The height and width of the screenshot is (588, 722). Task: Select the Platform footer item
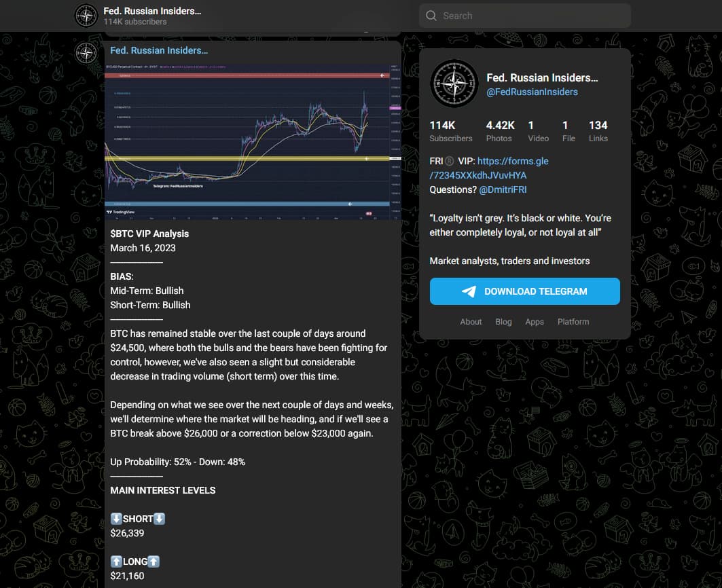[573, 321]
